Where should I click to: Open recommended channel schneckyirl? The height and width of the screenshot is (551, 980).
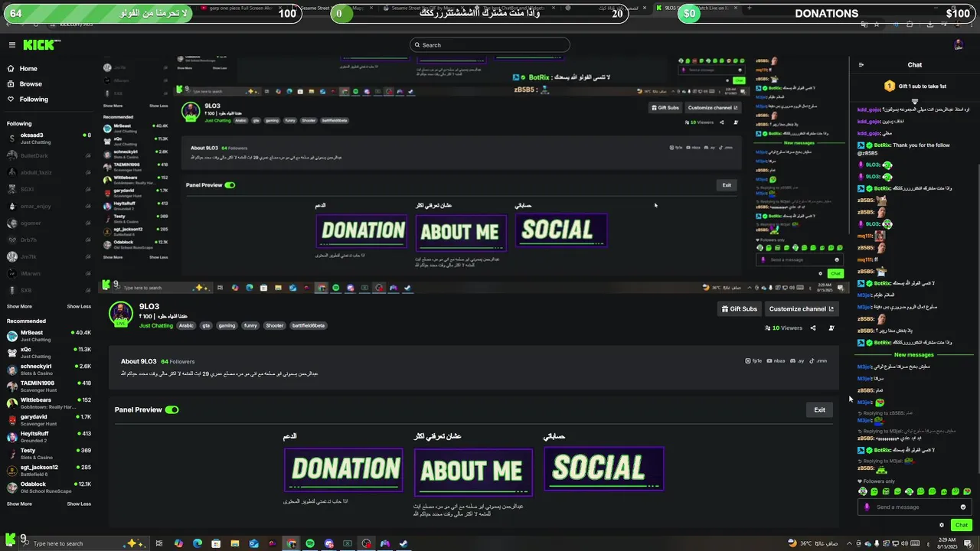point(49,370)
